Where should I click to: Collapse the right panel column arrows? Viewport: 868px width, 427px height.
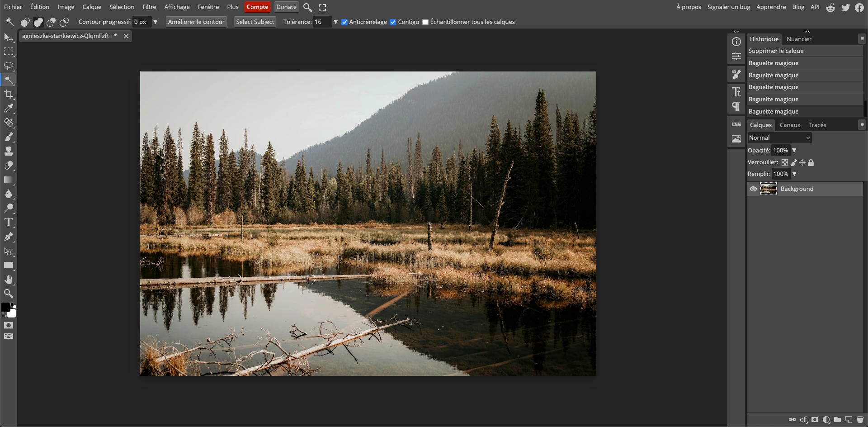tap(807, 31)
